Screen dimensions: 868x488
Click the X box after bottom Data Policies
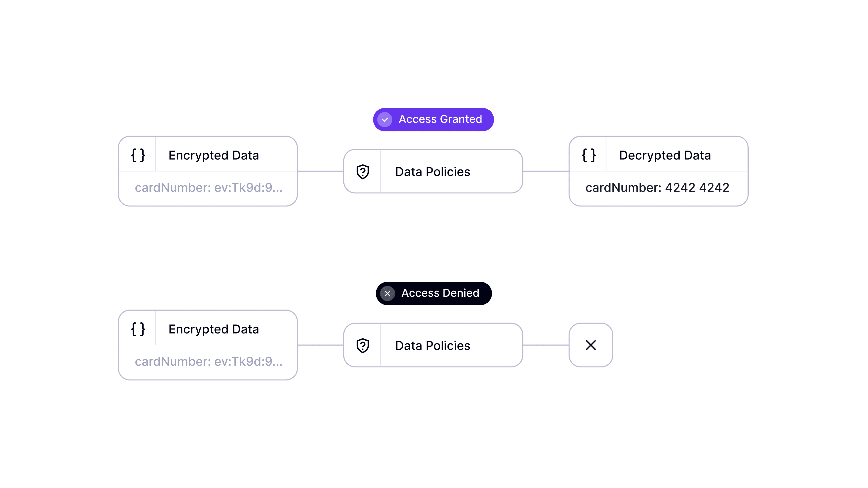(x=591, y=345)
